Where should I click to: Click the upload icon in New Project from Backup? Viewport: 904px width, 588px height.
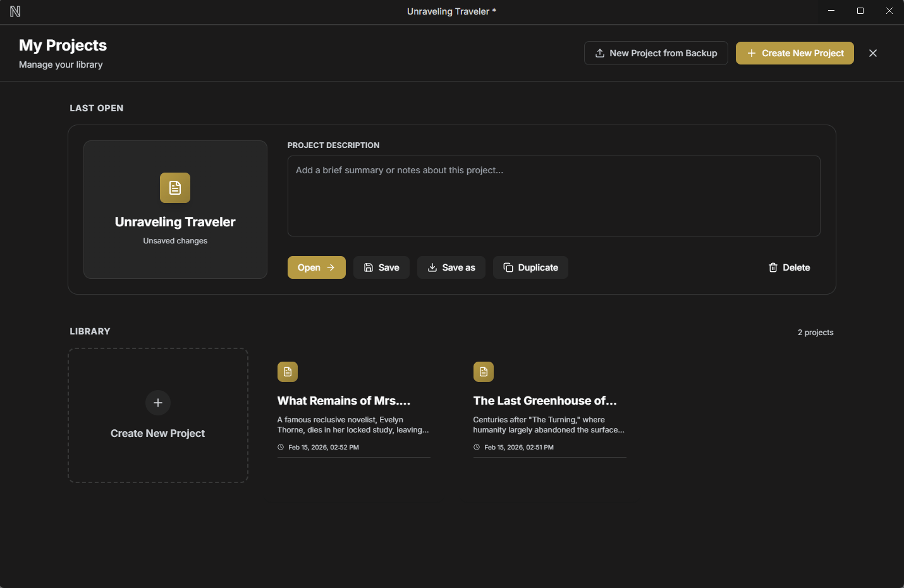[x=599, y=53]
